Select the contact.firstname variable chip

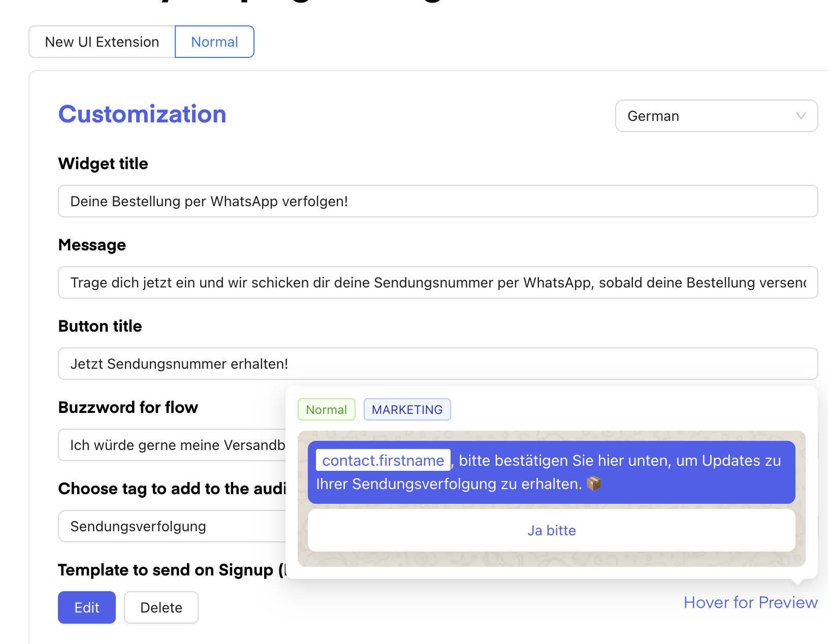(383, 460)
